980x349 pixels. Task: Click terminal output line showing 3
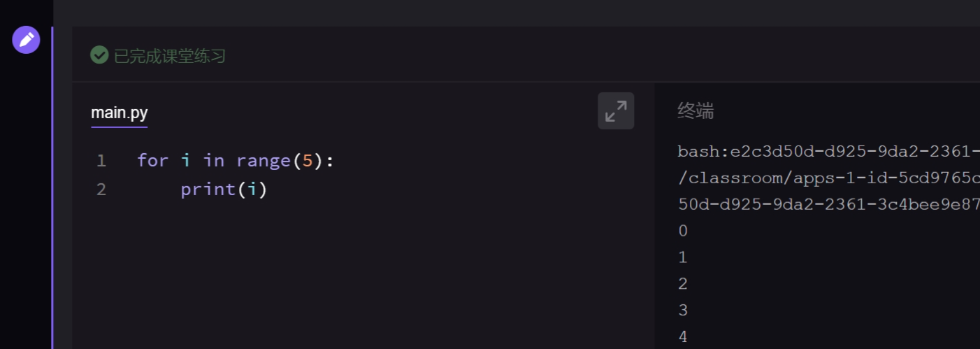(x=683, y=311)
